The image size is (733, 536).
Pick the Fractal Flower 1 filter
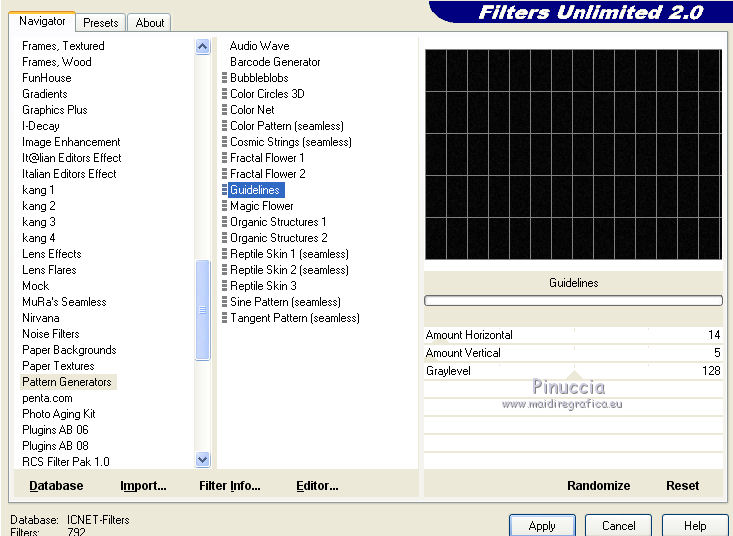click(x=267, y=157)
